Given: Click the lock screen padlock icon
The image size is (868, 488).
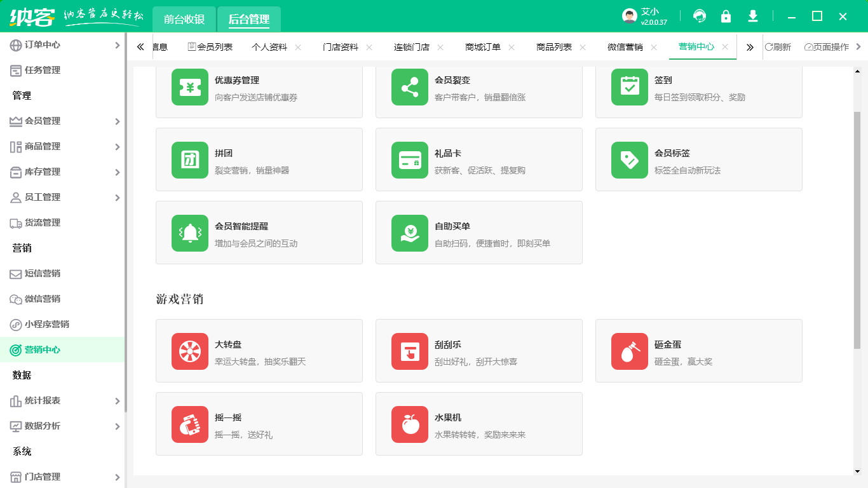Looking at the screenshot, I should pos(726,17).
